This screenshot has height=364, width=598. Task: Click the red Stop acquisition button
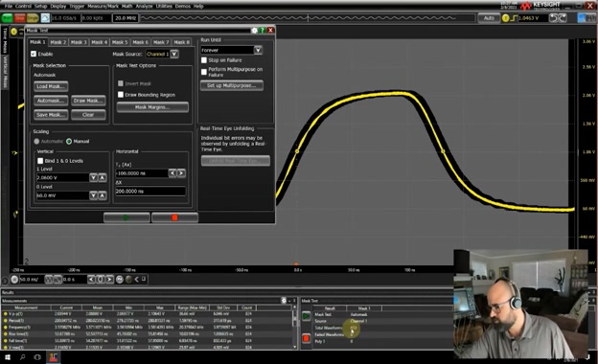tap(20, 18)
